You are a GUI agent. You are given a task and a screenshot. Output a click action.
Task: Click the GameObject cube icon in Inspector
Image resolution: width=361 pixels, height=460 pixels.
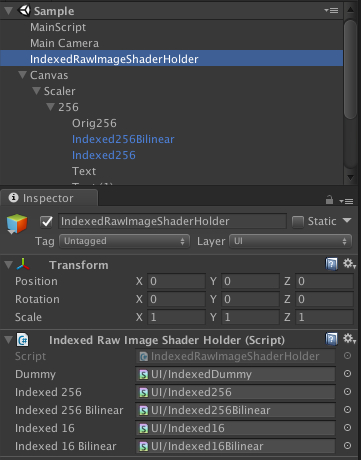pos(17,224)
